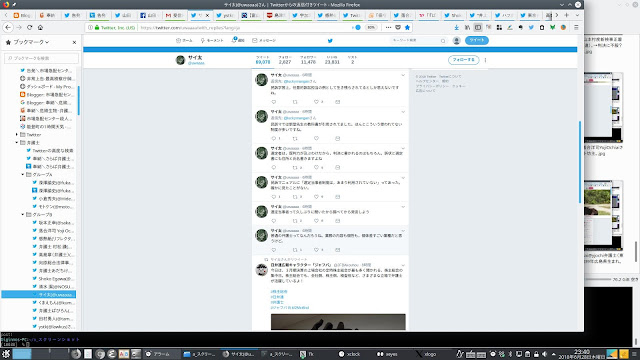The width and height of the screenshot is (640, 360).
Task: Click the Twitter bird extension icon in toolbar
Action: [x=531, y=27]
